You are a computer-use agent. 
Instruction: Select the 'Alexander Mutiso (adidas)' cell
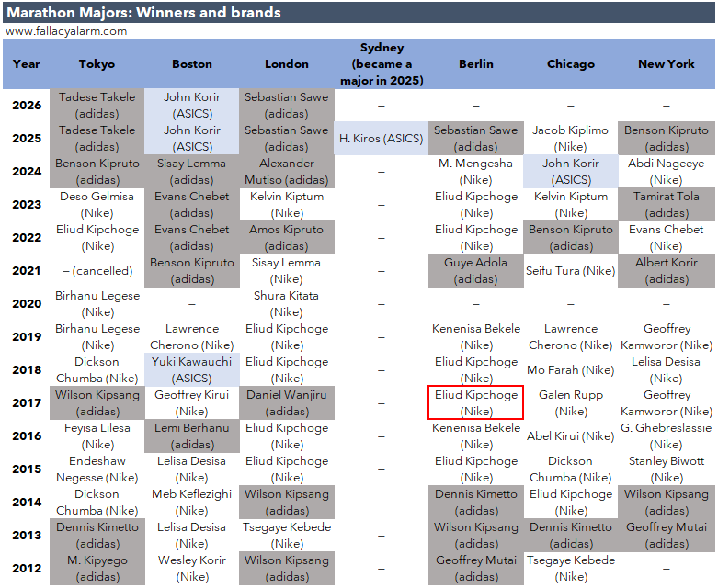[x=287, y=171]
